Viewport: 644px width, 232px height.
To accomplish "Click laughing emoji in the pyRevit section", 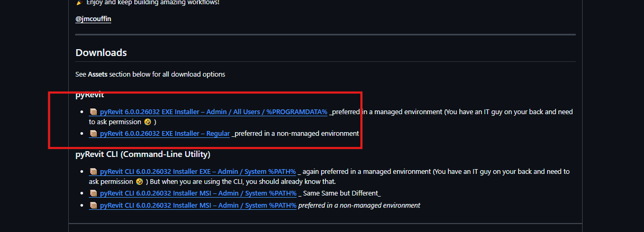I will click(x=148, y=122).
